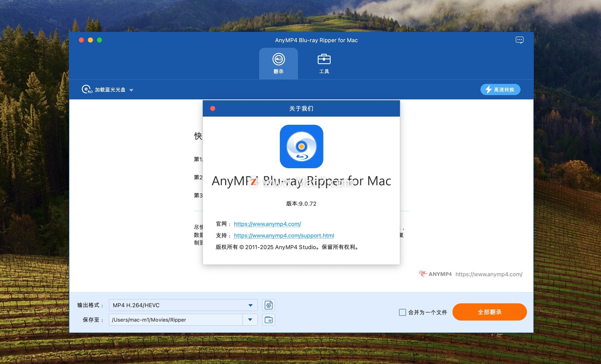Screen dimensions: 601x364
Task: Click the Blu-ray disc icon on load button
Action: pyautogui.click(x=87, y=89)
